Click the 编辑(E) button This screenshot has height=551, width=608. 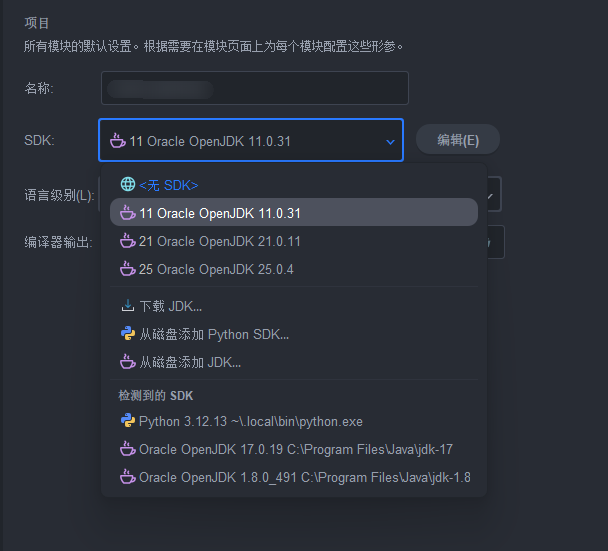[x=458, y=140]
